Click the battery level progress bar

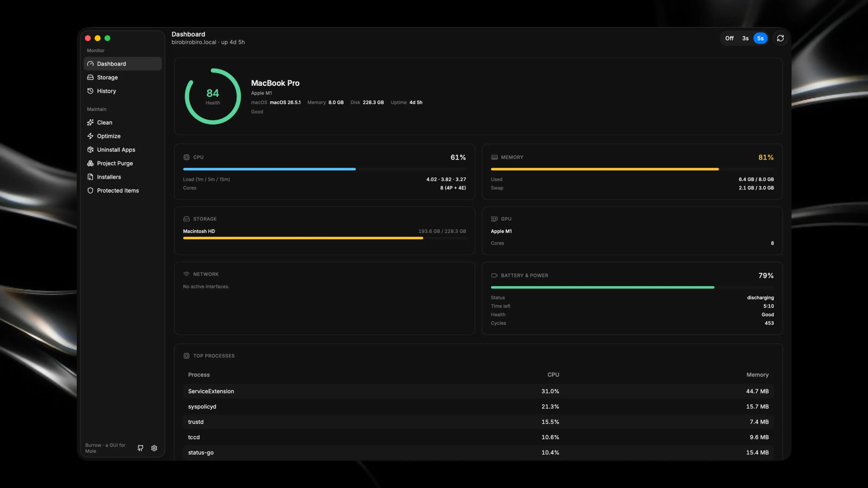pos(633,287)
